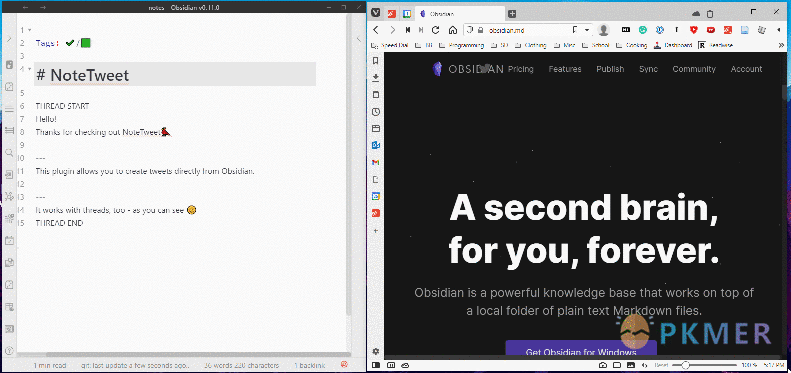Open the closed tabs trash icon
The image size is (791, 373).
click(710, 14)
